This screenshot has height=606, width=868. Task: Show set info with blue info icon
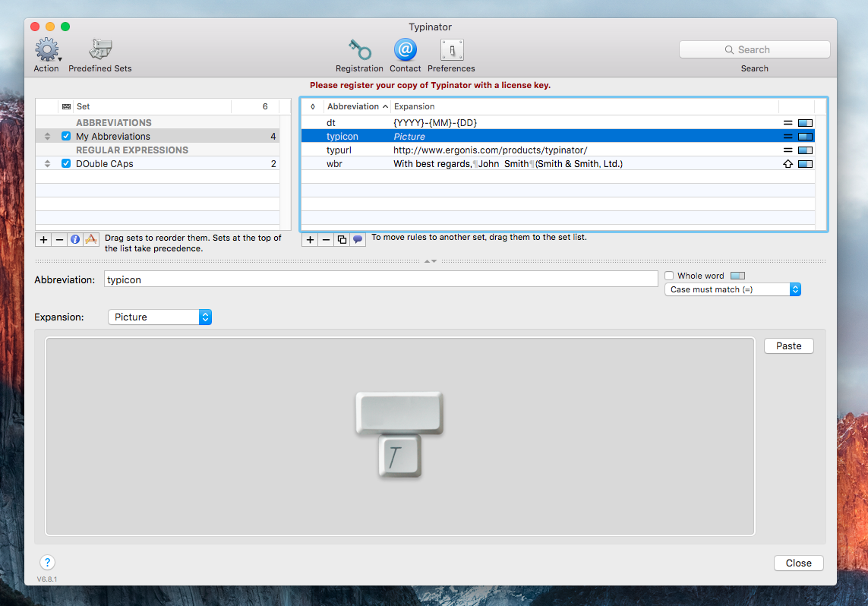pyautogui.click(x=74, y=240)
